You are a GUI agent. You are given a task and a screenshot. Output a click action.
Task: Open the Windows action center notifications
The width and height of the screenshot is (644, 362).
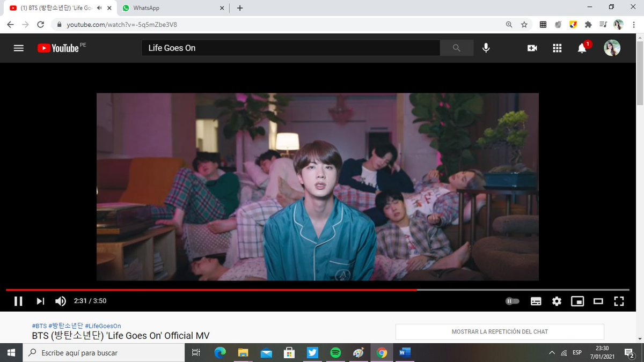(x=630, y=352)
